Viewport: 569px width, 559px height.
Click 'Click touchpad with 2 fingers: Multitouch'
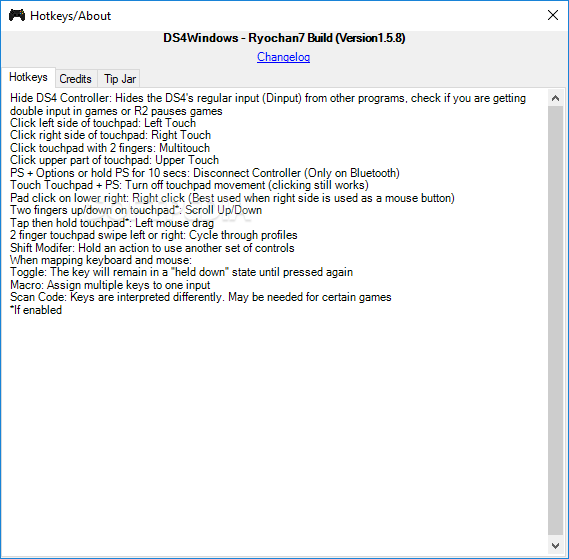pos(110,148)
